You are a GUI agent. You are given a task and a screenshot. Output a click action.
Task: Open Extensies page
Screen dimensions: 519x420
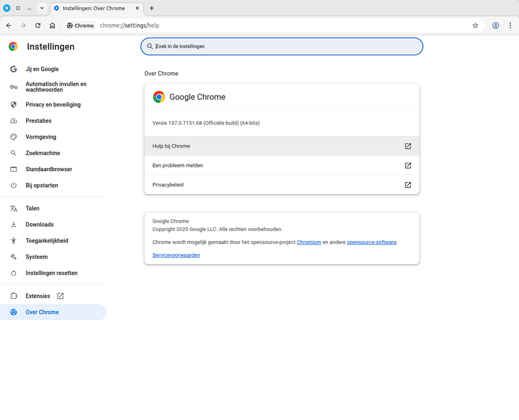pyautogui.click(x=53, y=296)
